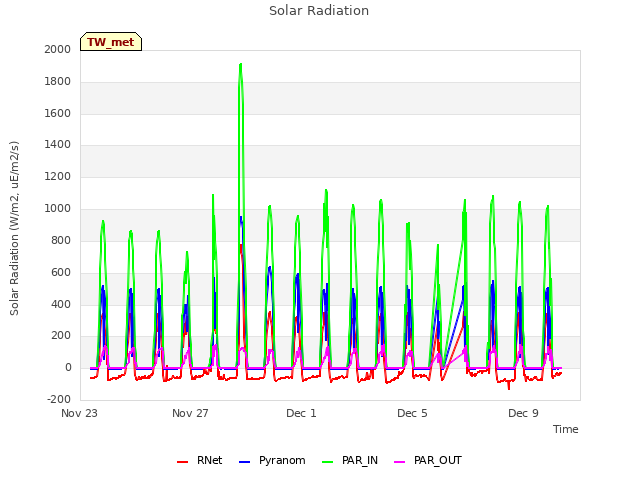The height and width of the screenshot is (480, 640).
Task: Click the Dec 1 x-axis label
Action: pyautogui.click(x=301, y=413)
